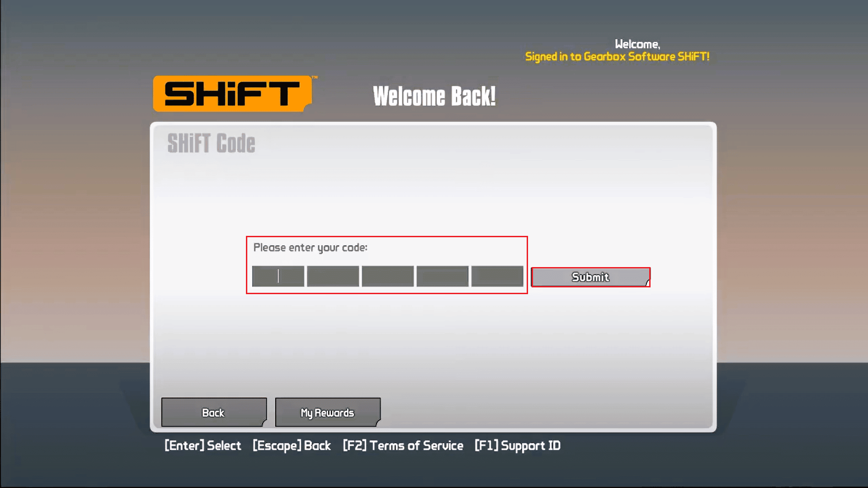Focus the first code segment box
Screen dimensions: 868x488
coord(278,276)
